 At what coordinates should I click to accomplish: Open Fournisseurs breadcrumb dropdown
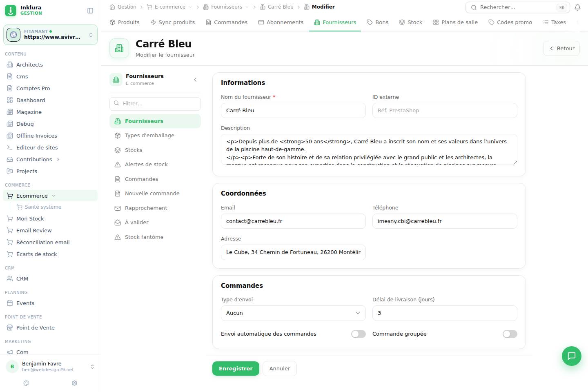click(x=247, y=7)
